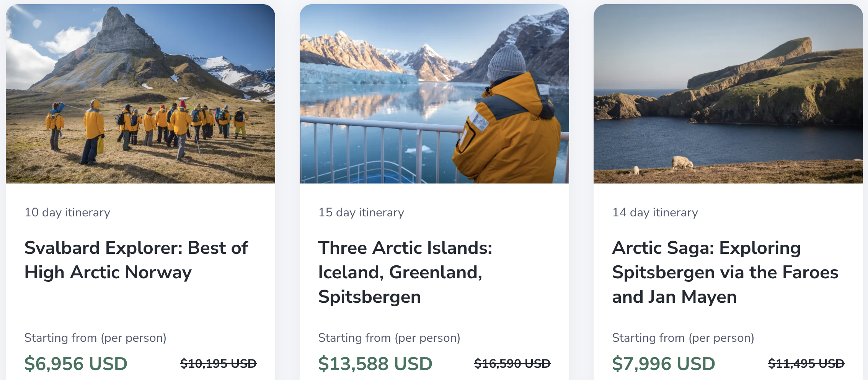Click the $6,956 USD sale price
Screen dimensions: 868x380
76,364
